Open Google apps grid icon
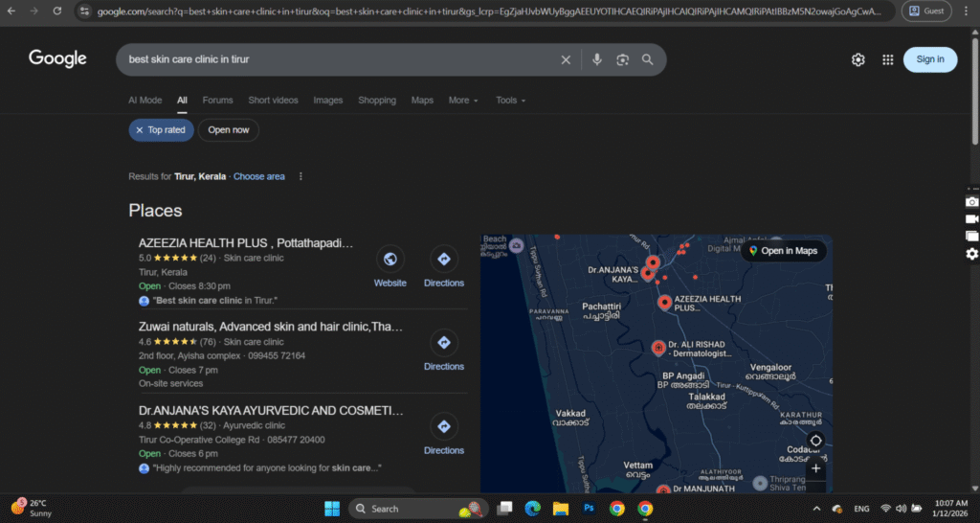The width and height of the screenshot is (980, 523). (x=887, y=59)
